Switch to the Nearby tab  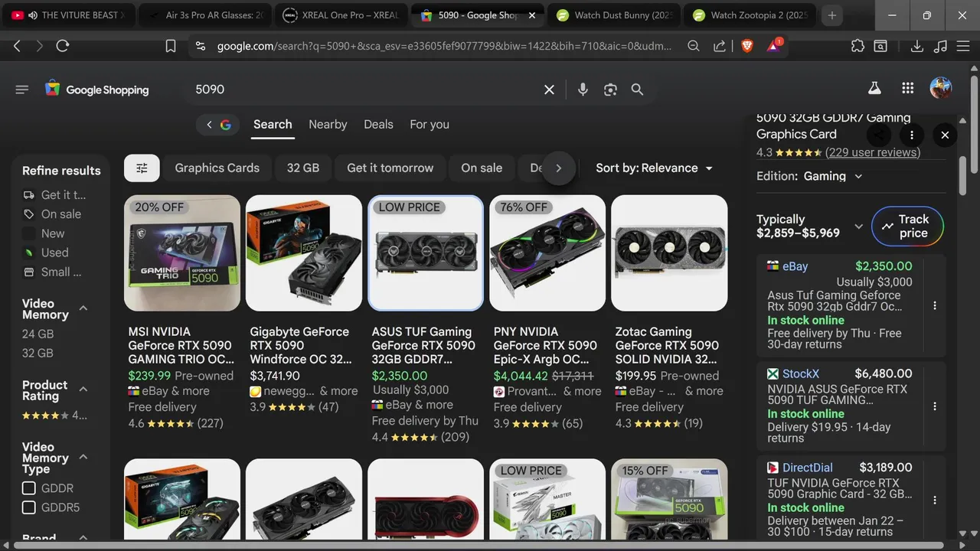pyautogui.click(x=328, y=125)
